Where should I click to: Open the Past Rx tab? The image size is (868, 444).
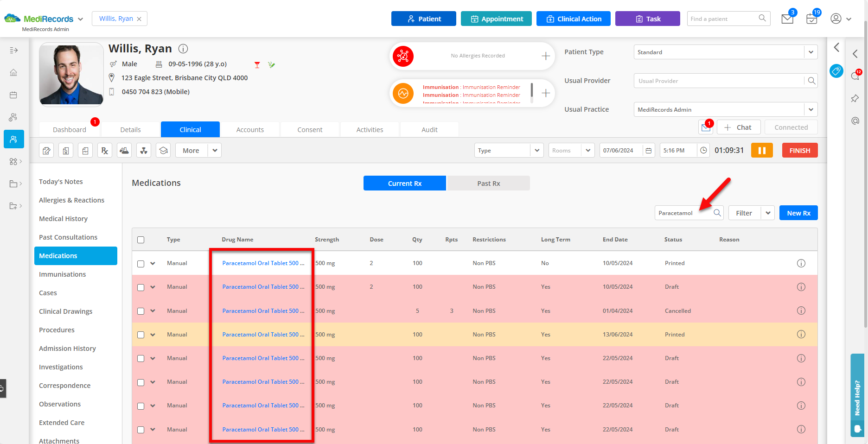tap(488, 183)
